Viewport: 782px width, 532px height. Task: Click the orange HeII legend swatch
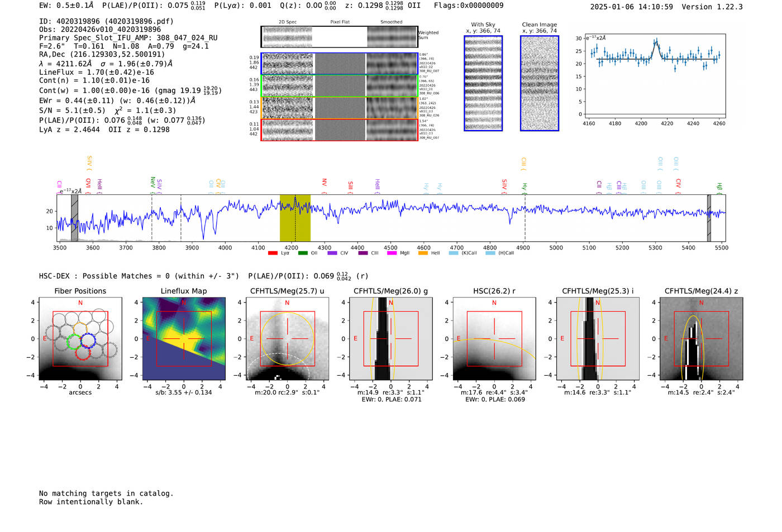pyautogui.click(x=423, y=253)
